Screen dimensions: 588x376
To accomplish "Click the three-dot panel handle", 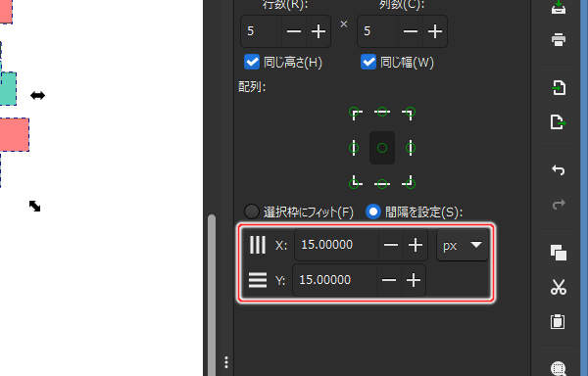I will point(226,362).
